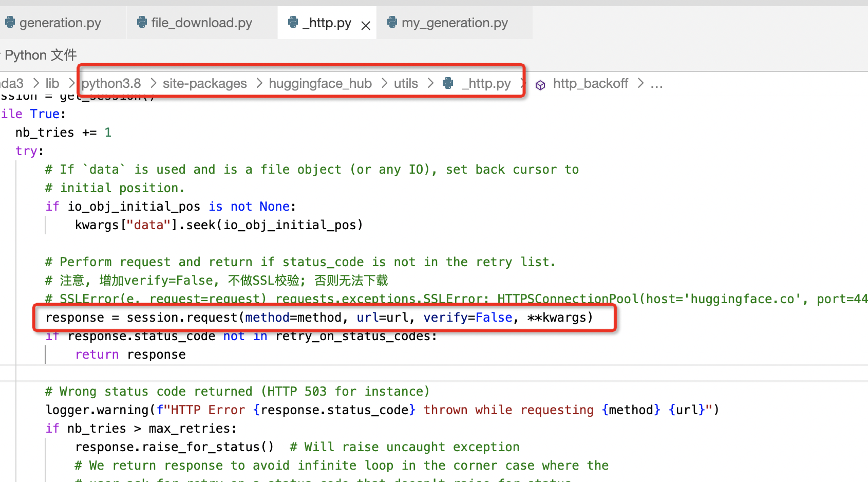
Task: Click the Python icon on my_generation.py tab
Action: [392, 23]
